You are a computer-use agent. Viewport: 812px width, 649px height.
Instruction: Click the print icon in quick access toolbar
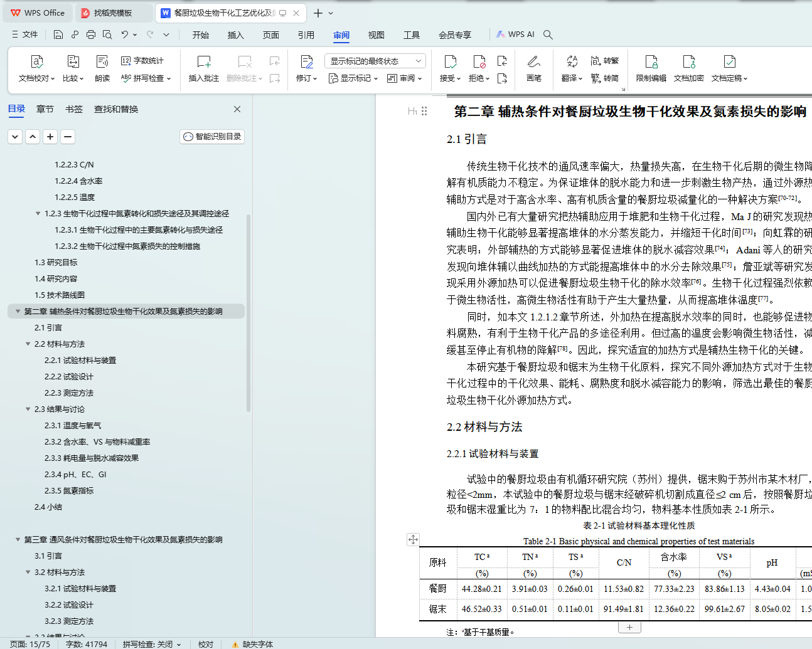coord(91,34)
